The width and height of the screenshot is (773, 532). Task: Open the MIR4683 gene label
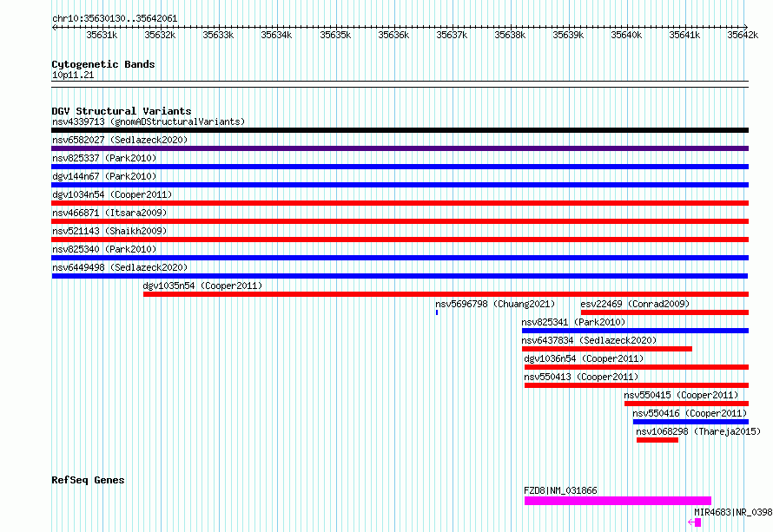733,512
